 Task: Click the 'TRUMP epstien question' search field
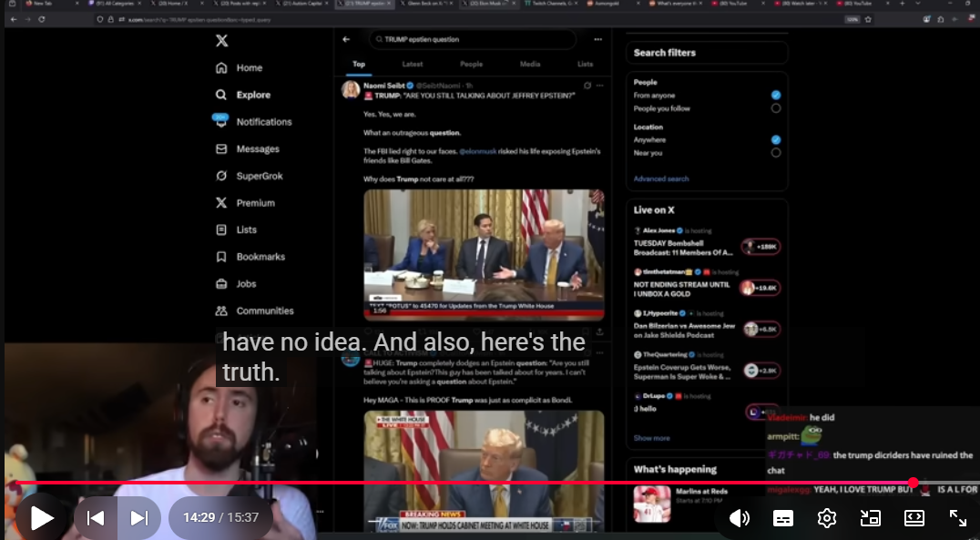(x=473, y=39)
